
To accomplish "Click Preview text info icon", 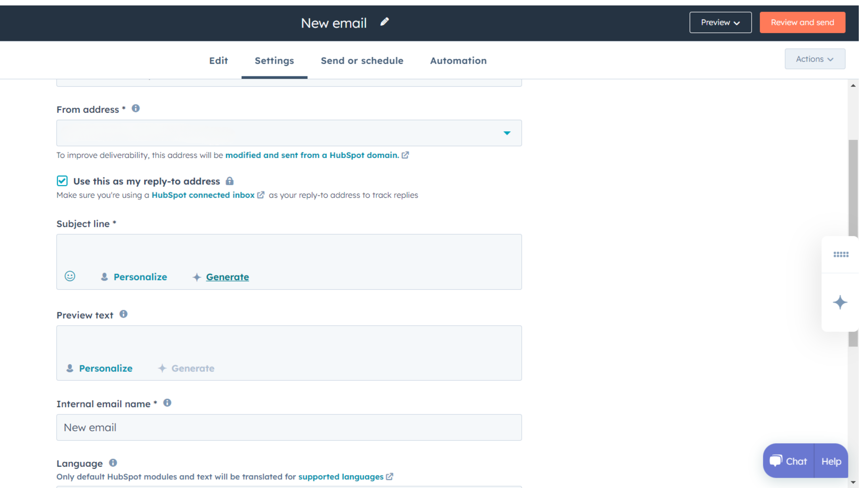I will click(124, 314).
